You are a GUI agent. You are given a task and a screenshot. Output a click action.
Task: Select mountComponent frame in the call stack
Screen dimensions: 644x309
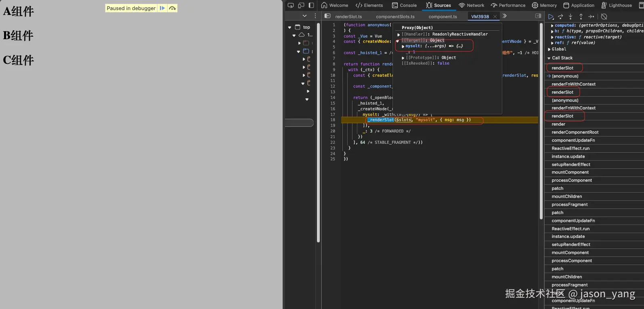(570, 172)
